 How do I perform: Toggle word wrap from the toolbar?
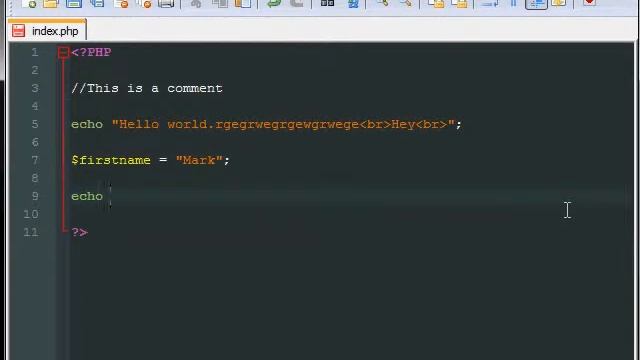tap(490, 3)
